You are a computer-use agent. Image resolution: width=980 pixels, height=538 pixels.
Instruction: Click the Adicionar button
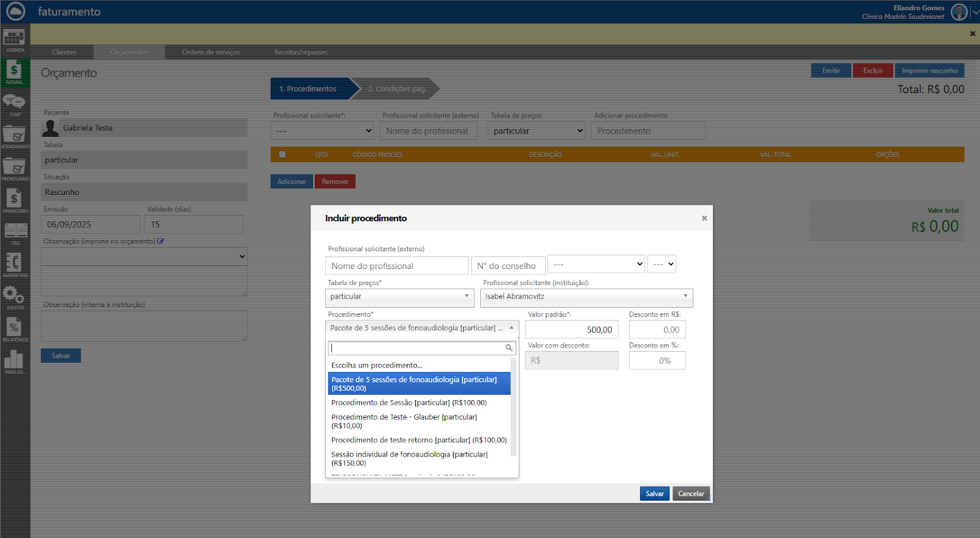point(292,181)
